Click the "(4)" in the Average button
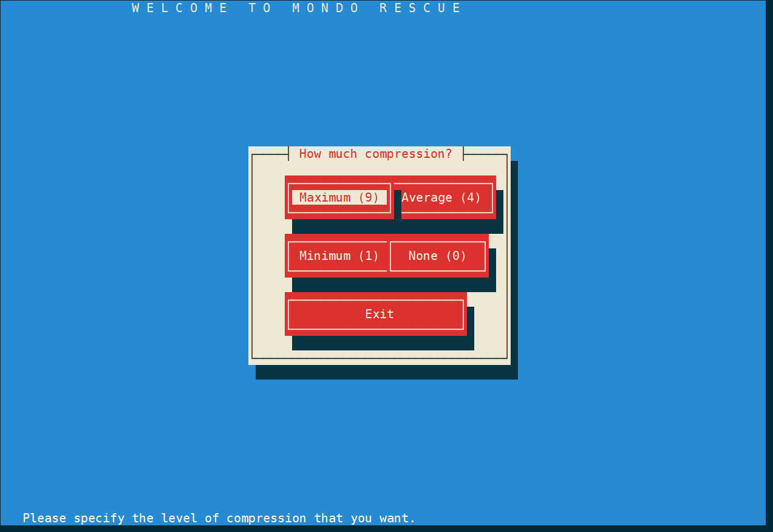The height and width of the screenshot is (532, 773). 471,197
